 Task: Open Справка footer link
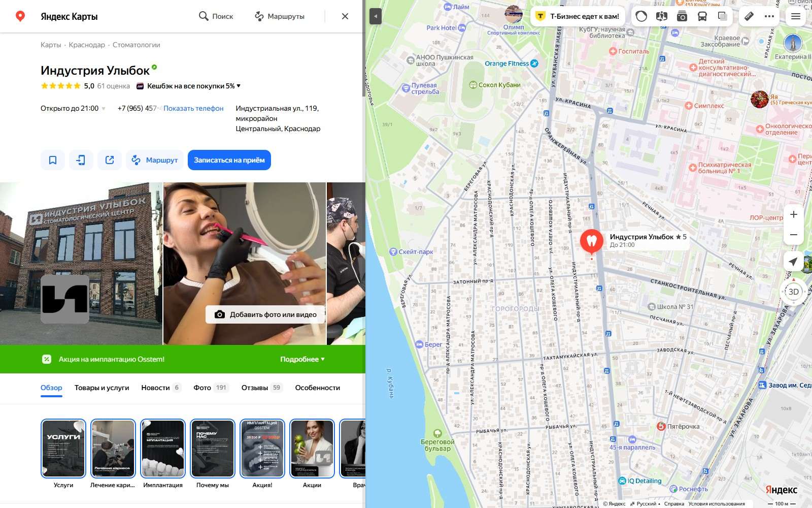pyautogui.click(x=674, y=504)
